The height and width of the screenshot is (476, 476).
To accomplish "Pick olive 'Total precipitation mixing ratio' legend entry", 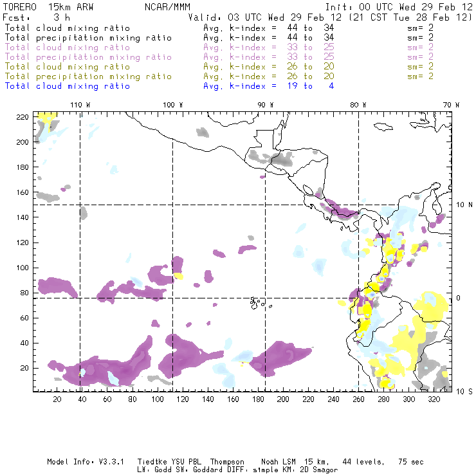I will [x=88, y=77].
